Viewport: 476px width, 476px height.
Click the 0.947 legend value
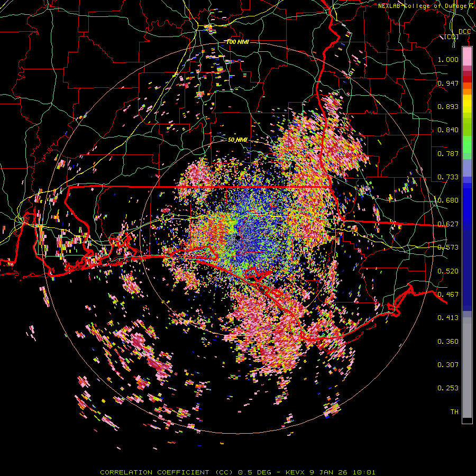click(x=448, y=83)
